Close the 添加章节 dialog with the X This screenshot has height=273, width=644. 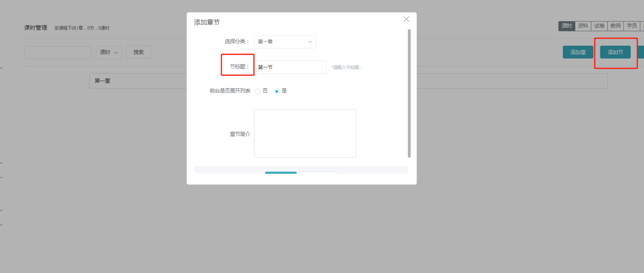click(x=406, y=19)
